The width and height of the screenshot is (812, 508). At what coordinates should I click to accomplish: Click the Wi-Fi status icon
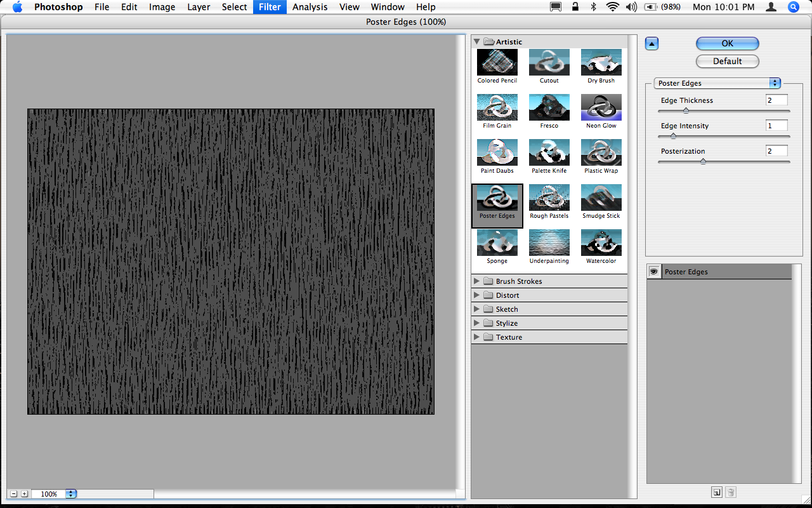[612, 7]
